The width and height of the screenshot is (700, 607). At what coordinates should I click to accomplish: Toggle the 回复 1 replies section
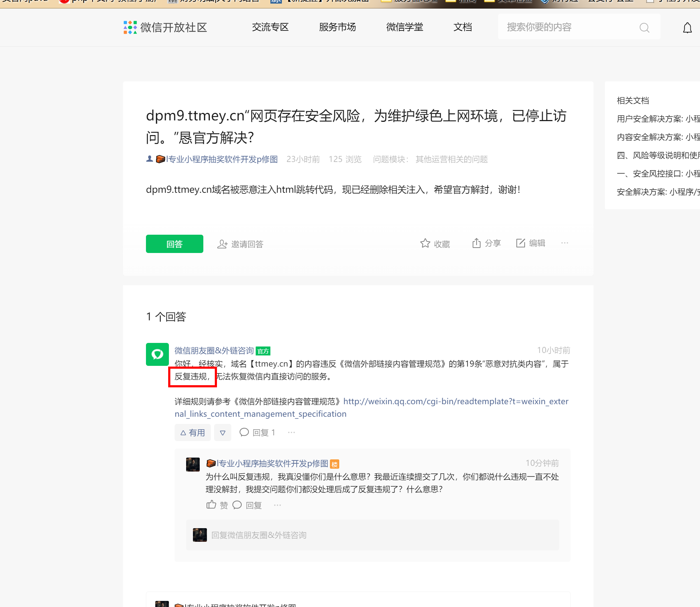pos(257,432)
